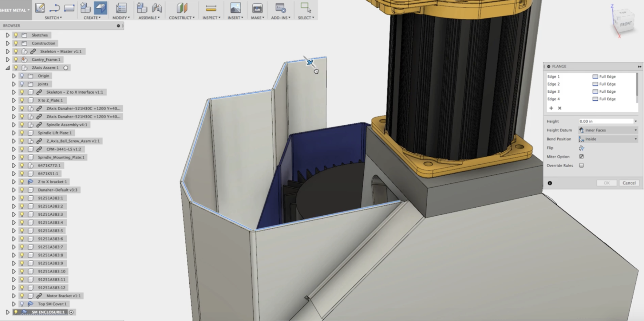The height and width of the screenshot is (321, 644).
Task: Click Full Edge icon for Edge 1
Action: click(595, 76)
